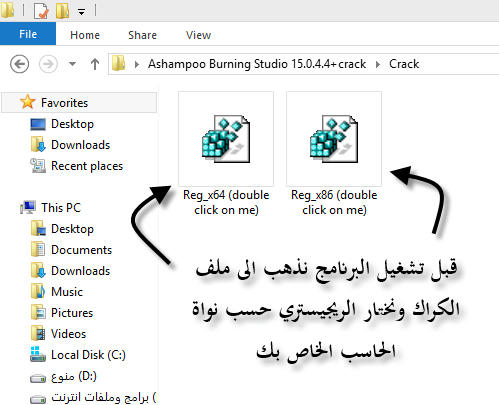Click Ashampoo Burning Studio folder in breadcrumb
The height and width of the screenshot is (405, 499).
click(257, 64)
